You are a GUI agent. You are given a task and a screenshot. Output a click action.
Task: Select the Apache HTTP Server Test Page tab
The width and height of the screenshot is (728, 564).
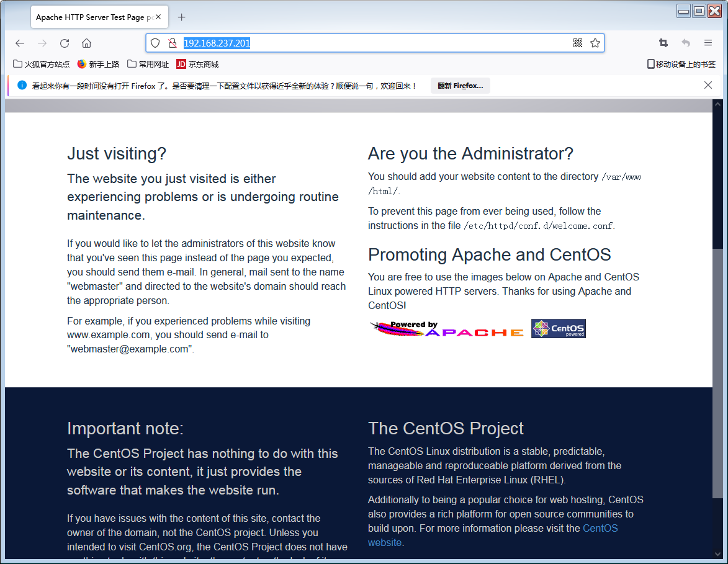(99, 17)
